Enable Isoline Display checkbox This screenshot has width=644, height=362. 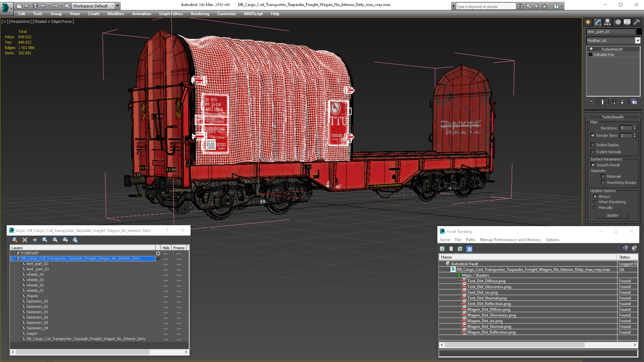(593, 145)
